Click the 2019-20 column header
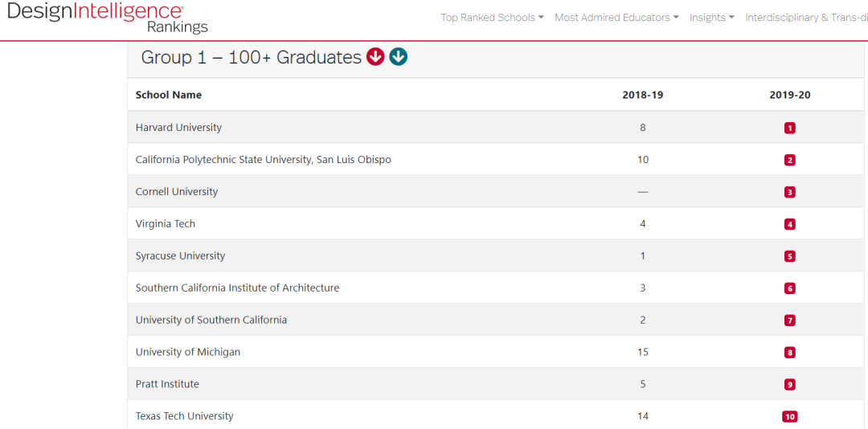This screenshot has width=868, height=429. click(790, 95)
